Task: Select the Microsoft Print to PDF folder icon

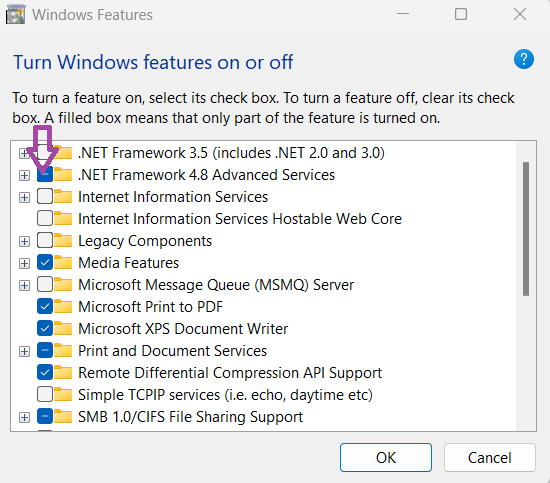Action: coord(63,306)
